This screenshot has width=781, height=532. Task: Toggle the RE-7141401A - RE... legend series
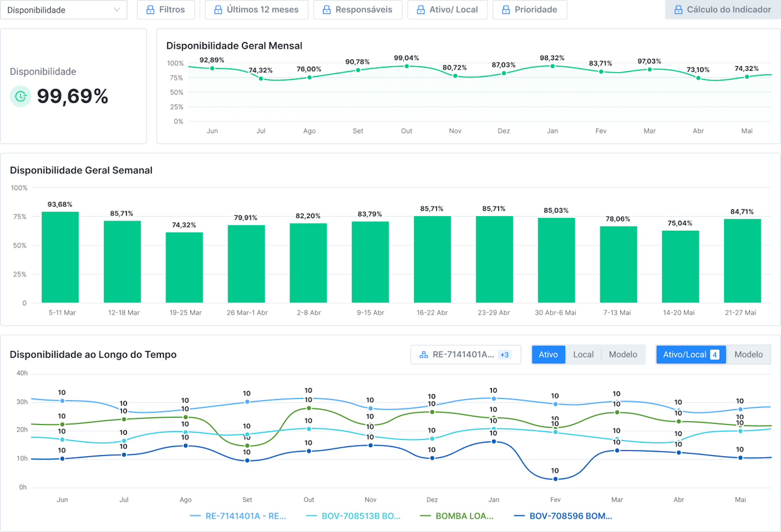click(238, 516)
